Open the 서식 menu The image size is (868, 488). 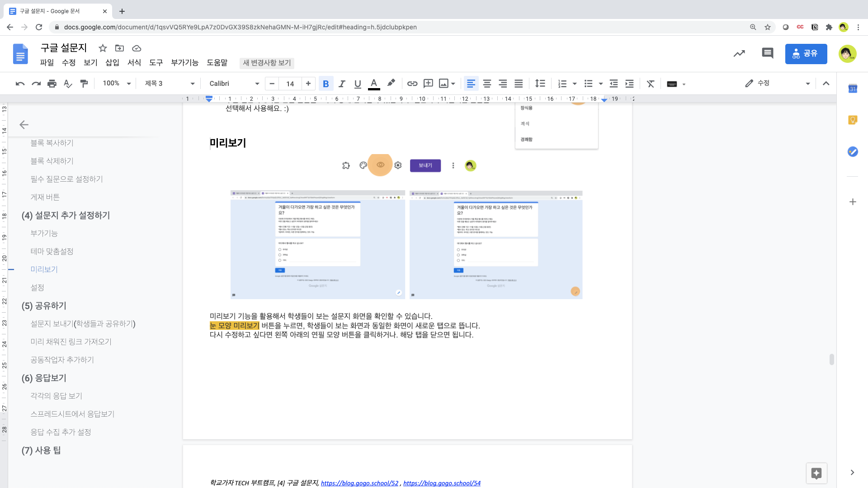pyautogui.click(x=134, y=63)
